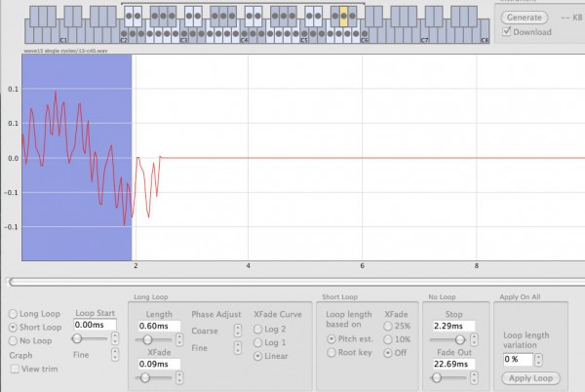585x392 pixels.
Task: Click the Apply Loop button
Action: point(533,378)
